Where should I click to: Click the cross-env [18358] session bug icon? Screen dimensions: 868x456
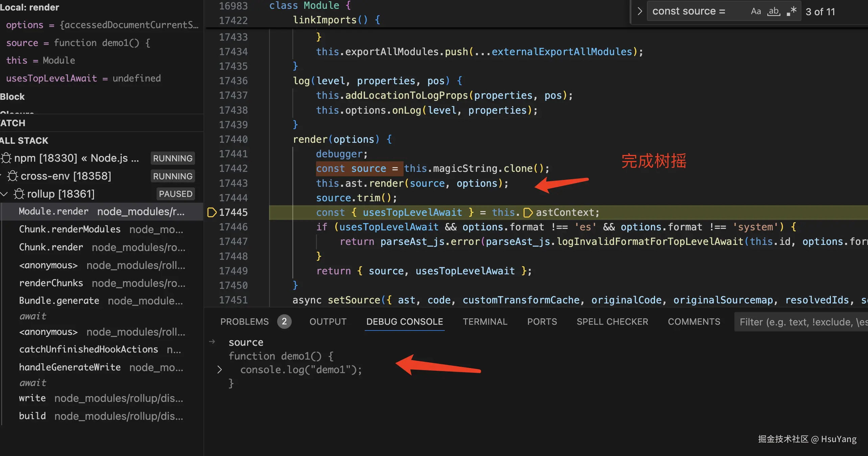13,176
